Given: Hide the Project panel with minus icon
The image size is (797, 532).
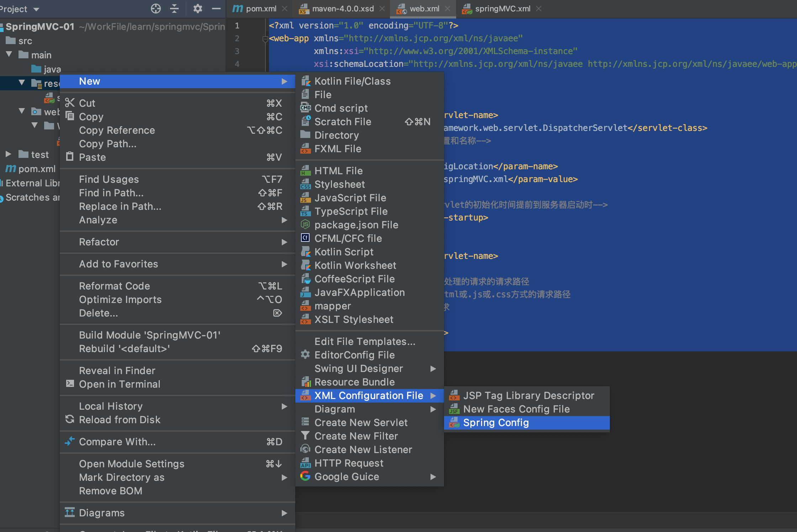Looking at the screenshot, I should click(x=216, y=9).
